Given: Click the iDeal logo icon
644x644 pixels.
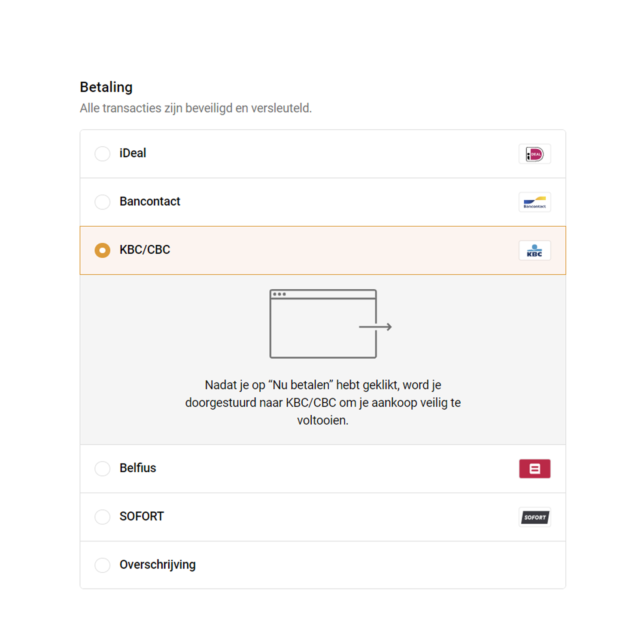Looking at the screenshot, I should click(x=535, y=154).
